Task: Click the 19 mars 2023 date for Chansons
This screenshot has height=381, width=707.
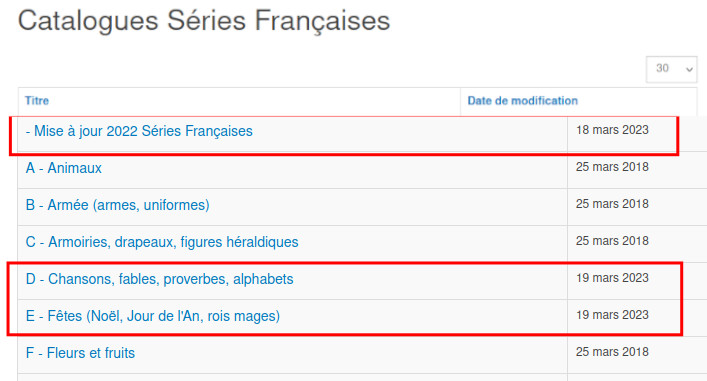Action: coord(612,278)
